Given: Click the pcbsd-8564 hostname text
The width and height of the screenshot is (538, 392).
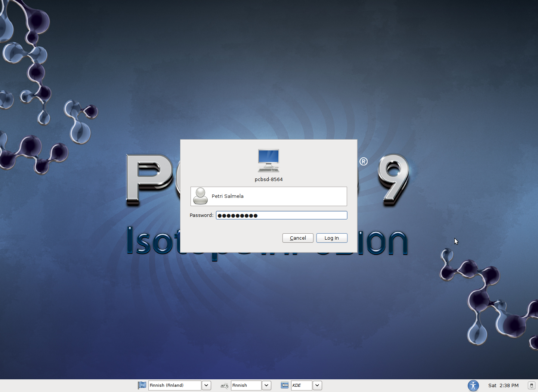Looking at the screenshot, I should [269, 180].
